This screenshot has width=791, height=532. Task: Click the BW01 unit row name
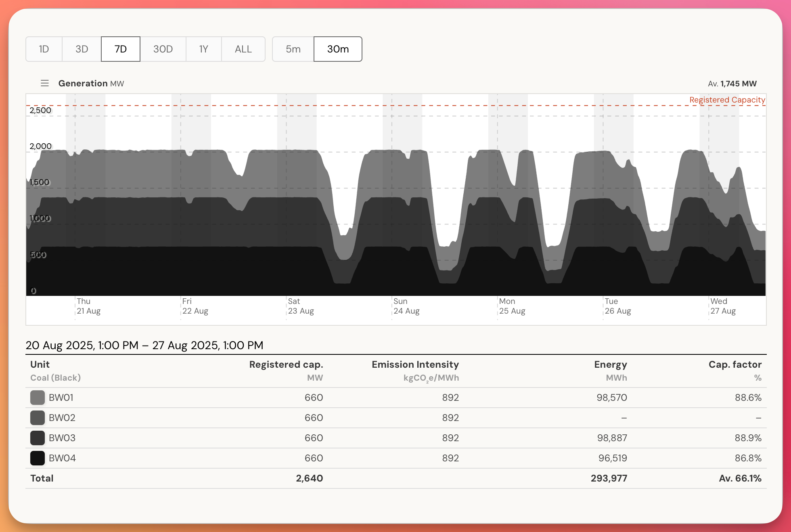pos(61,398)
